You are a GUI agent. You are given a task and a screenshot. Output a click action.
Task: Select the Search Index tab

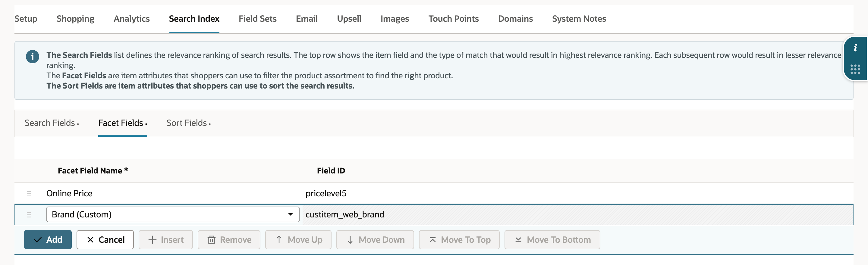pyautogui.click(x=194, y=19)
